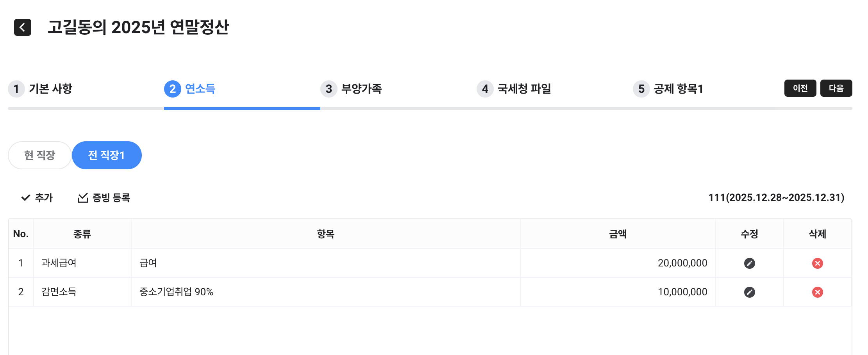Viewport: 868px width, 355px height.
Task: Click the 항목 column header
Action: pyautogui.click(x=325, y=234)
